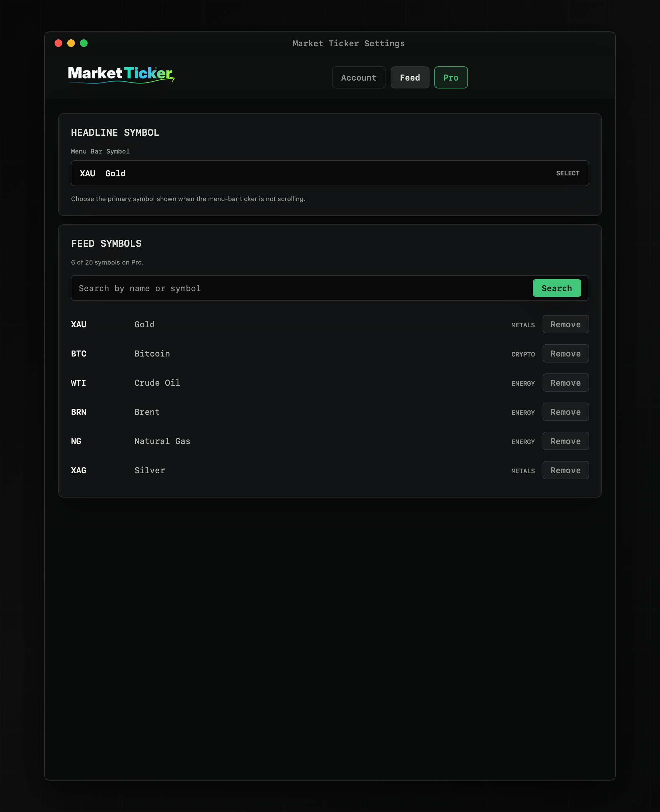Click the Crude Oil name text
This screenshot has width=660, height=812.
tap(157, 383)
